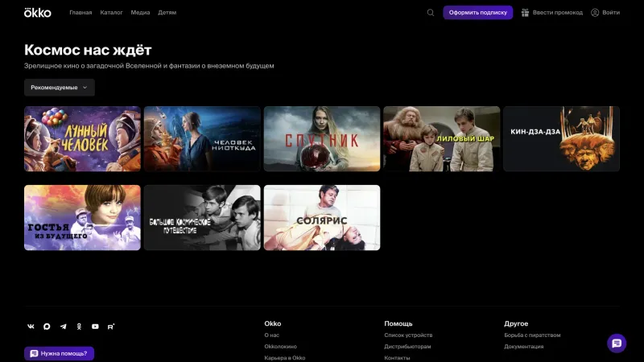Go to the Главная menu item
This screenshot has height=362, width=644.
(x=80, y=13)
